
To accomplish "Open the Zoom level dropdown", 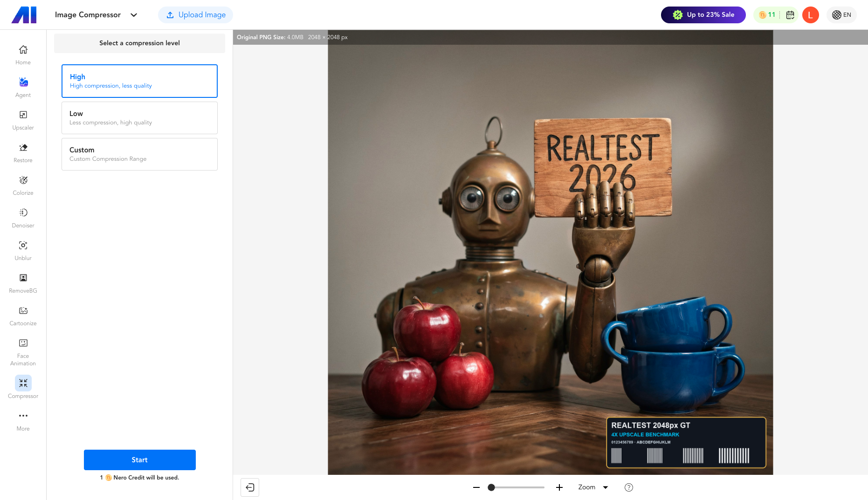I will pyautogui.click(x=593, y=487).
